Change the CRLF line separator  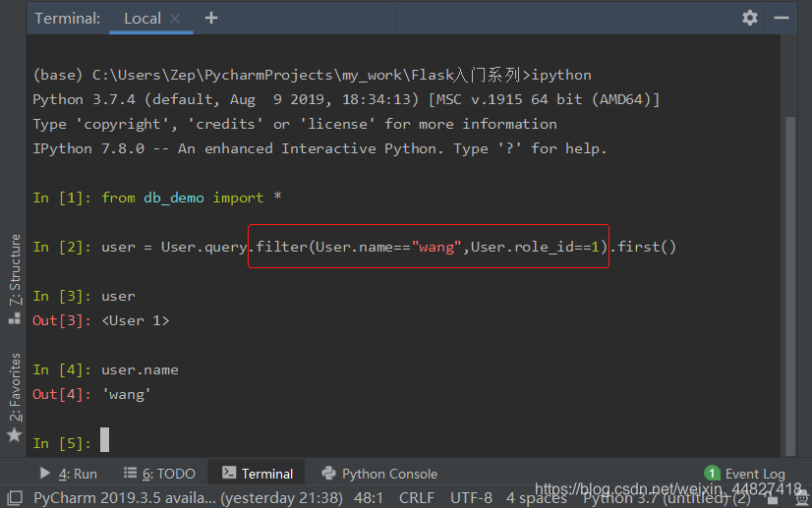click(417, 498)
